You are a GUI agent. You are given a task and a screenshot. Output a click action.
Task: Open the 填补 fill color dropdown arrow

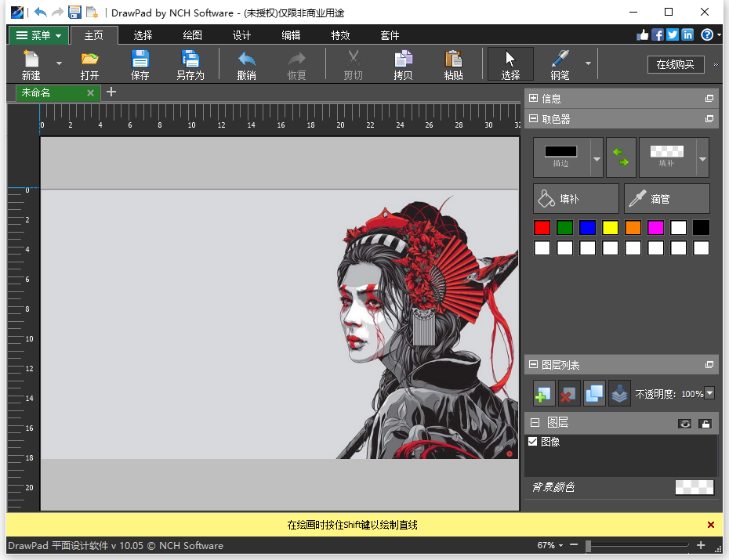pos(703,159)
